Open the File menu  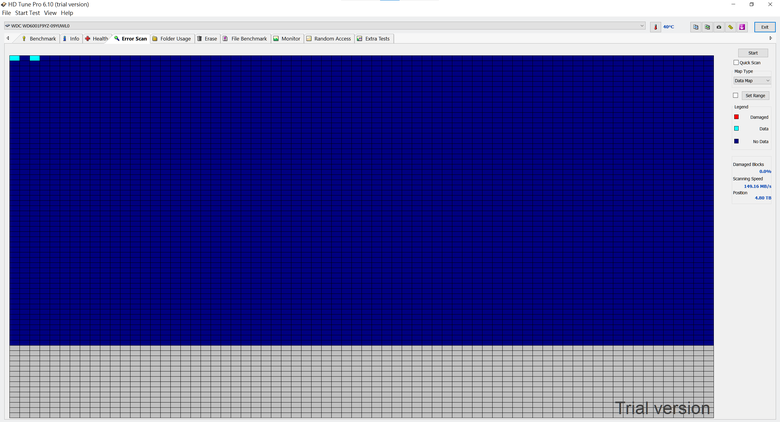tap(6, 13)
